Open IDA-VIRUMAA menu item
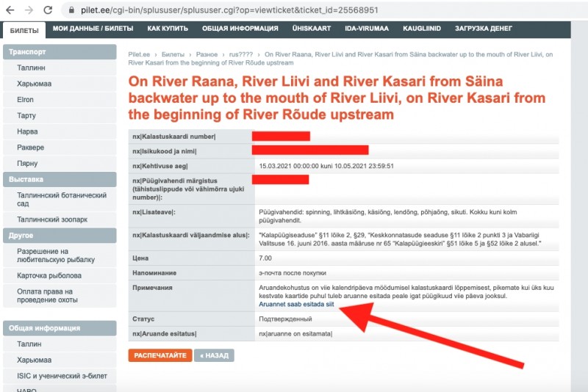This screenshot has width=588, height=392. tap(367, 29)
